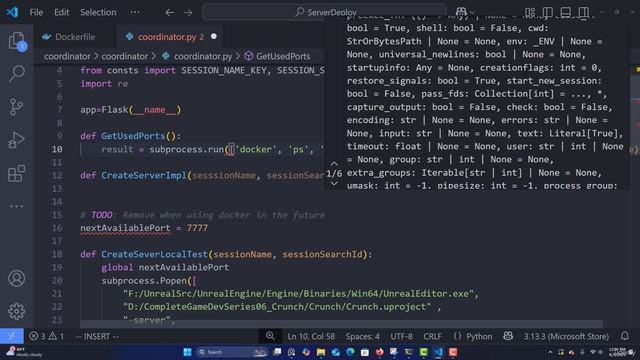The image size is (640, 360).
Task: Toggle the bottom panel visibility
Action: [x=565, y=13]
